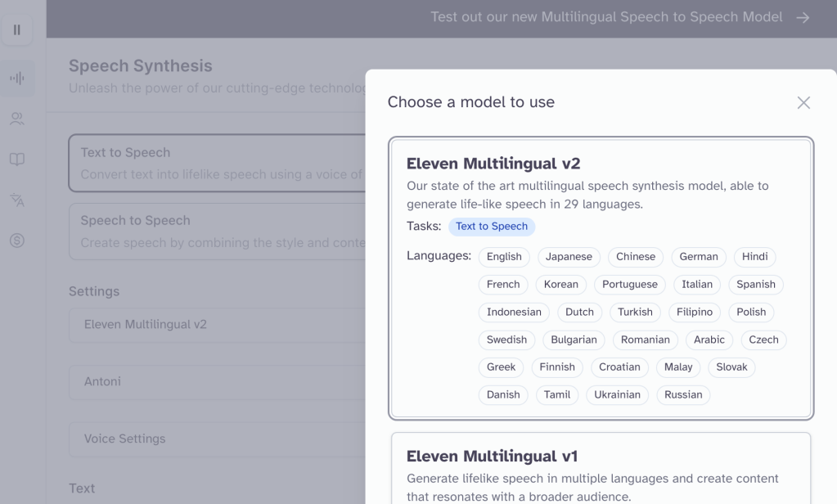This screenshot has width=837, height=504.
Task: Click the Danish language chip
Action: coord(503,395)
